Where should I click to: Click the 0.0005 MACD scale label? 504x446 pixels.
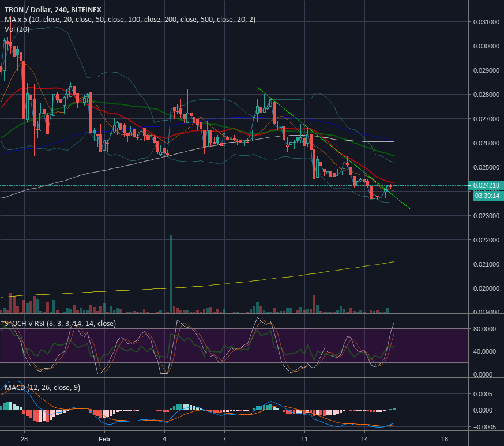[x=483, y=394]
